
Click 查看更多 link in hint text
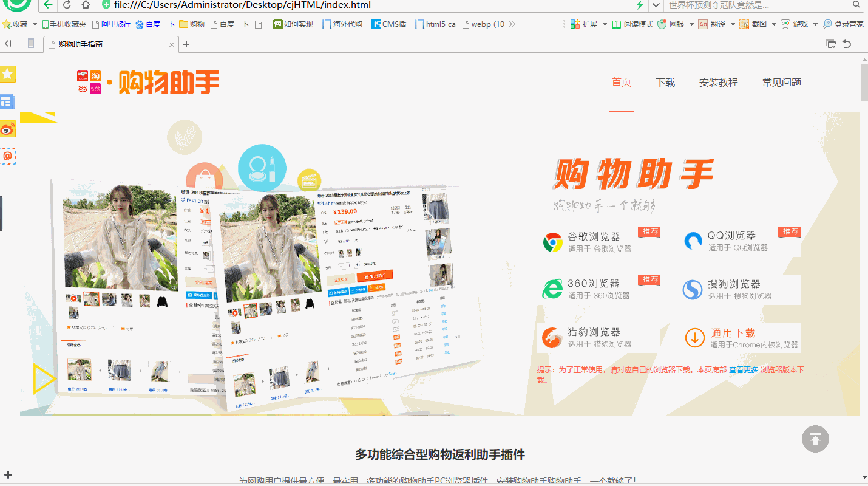(744, 369)
